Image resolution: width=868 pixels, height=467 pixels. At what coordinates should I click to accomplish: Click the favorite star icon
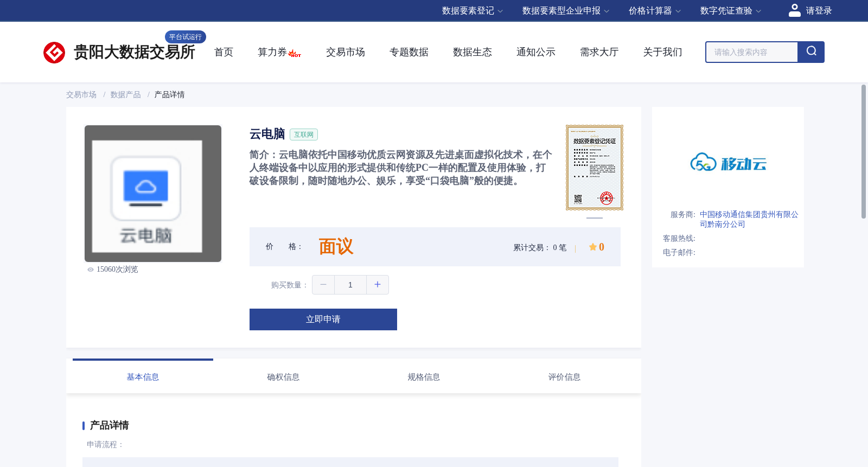[592, 247]
